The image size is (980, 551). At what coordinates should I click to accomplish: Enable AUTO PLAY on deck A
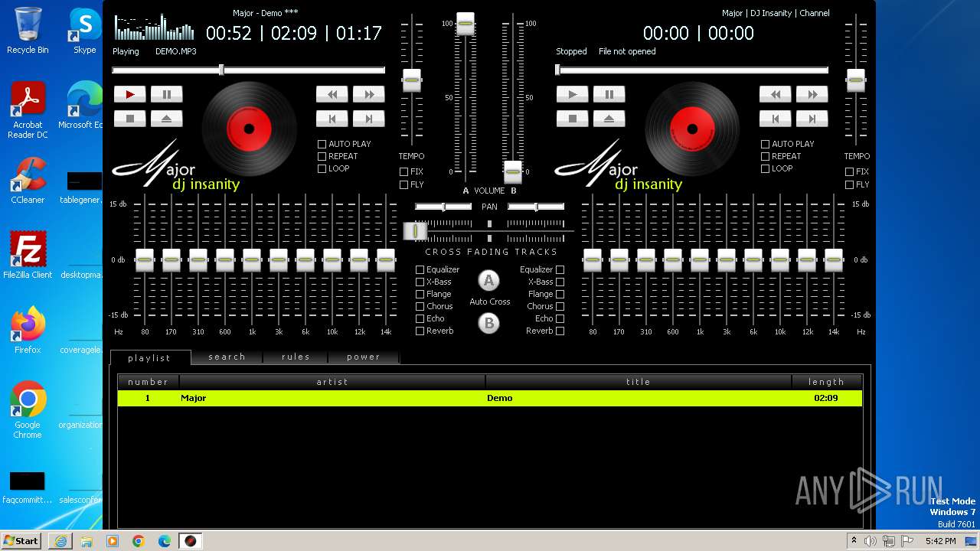(322, 144)
